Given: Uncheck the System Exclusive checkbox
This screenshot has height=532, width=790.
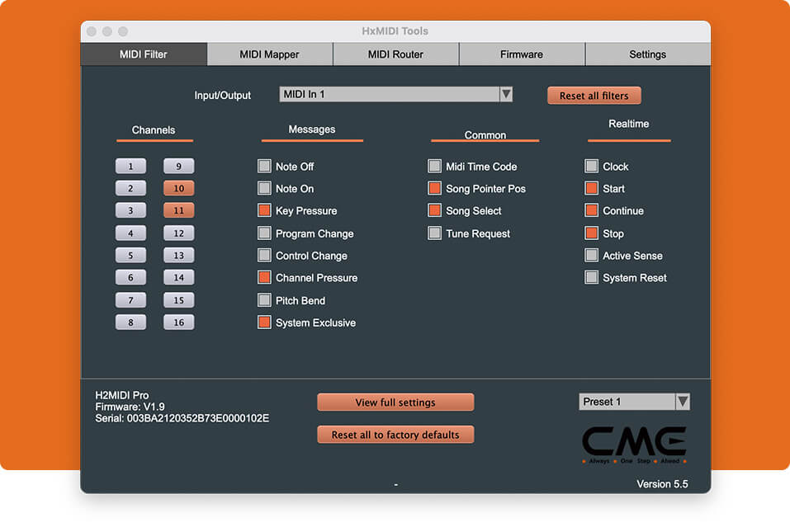Looking at the screenshot, I should click(264, 322).
